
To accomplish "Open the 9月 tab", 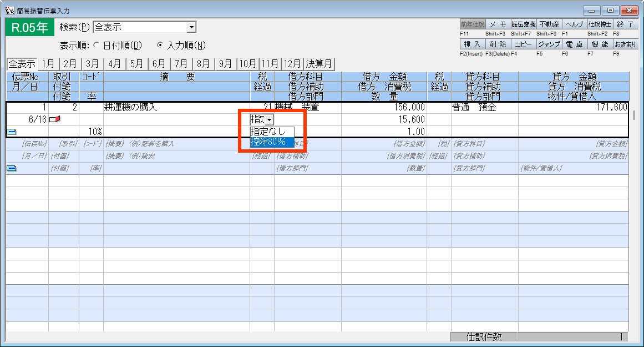I will click(x=225, y=64).
